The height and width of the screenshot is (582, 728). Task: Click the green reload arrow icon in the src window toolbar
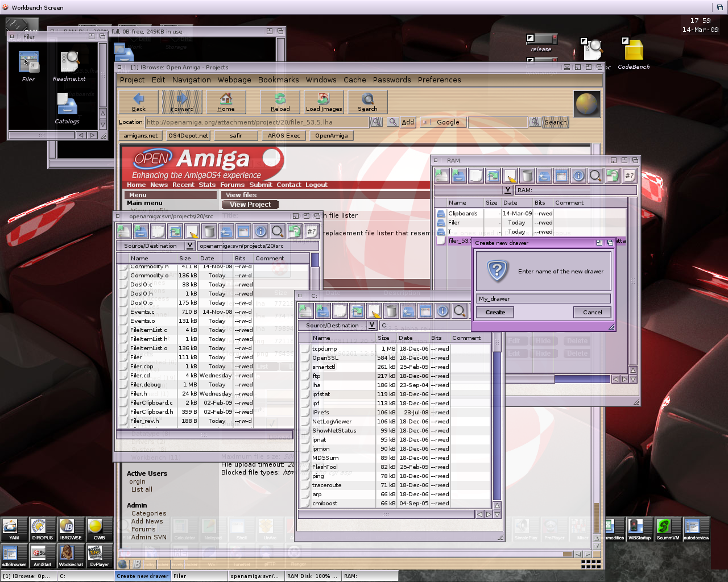[295, 231]
